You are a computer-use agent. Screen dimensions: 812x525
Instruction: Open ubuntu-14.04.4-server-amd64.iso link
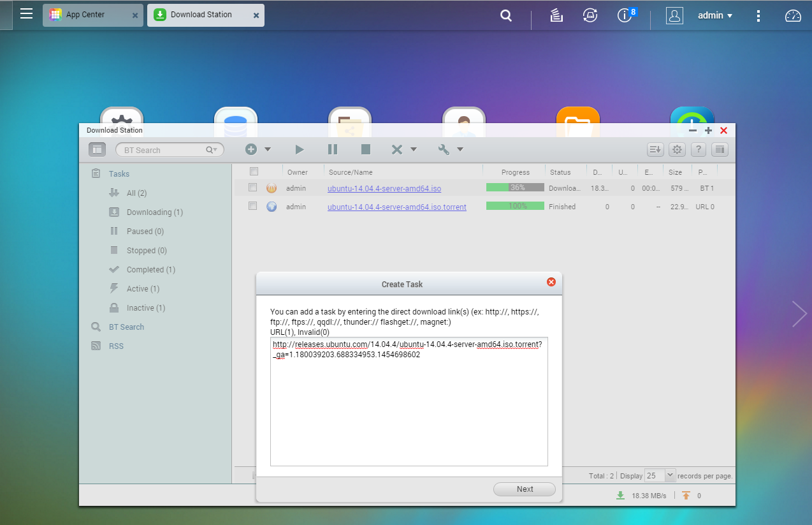384,188
